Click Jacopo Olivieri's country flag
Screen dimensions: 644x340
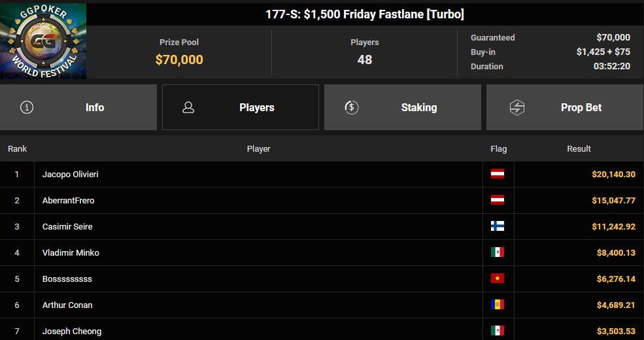click(498, 174)
